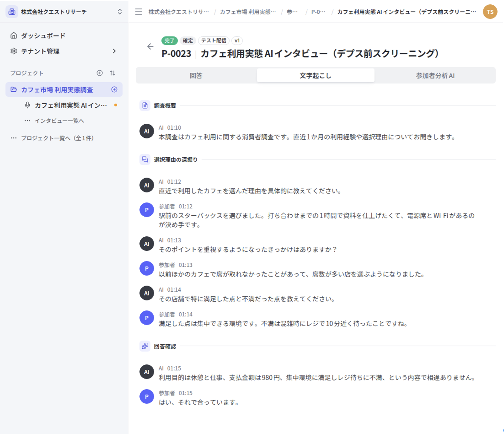Click the chat icon beside 選択理由の深掘り

click(145, 160)
